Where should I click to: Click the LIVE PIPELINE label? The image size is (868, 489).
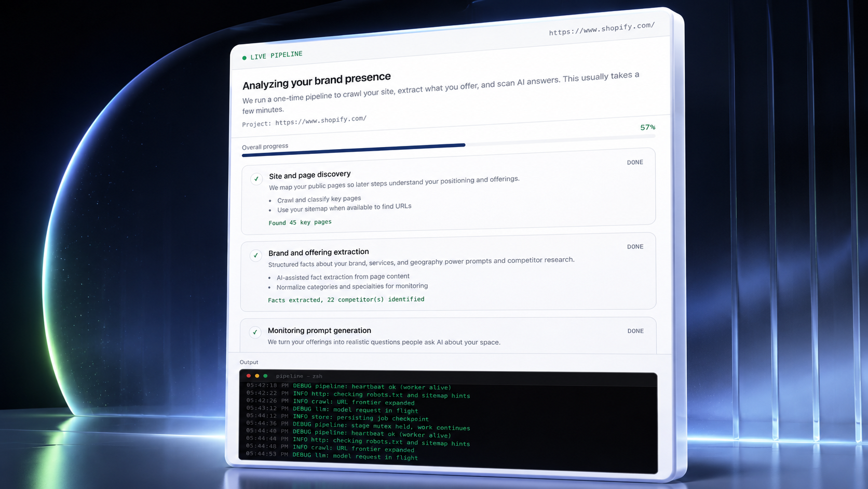276,55
